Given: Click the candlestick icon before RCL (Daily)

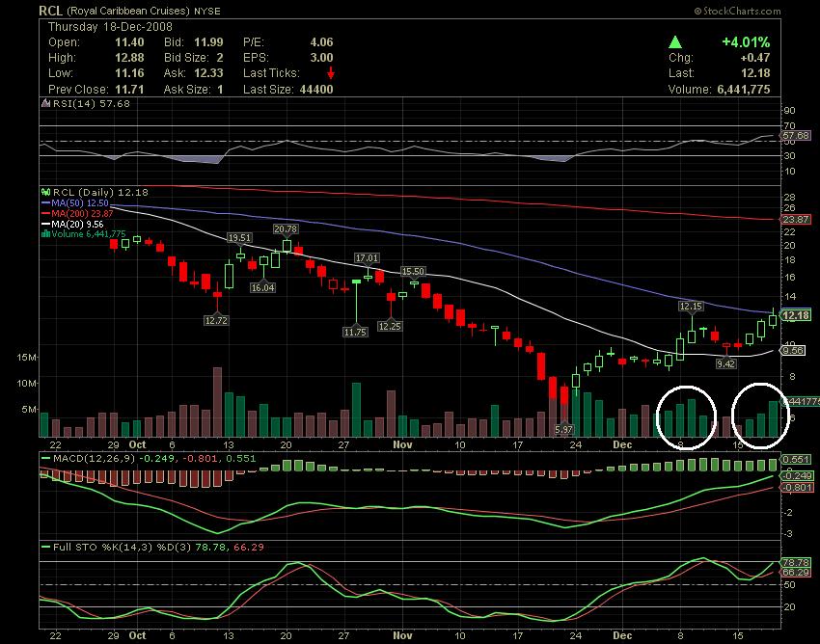Looking at the screenshot, I should coord(46,192).
